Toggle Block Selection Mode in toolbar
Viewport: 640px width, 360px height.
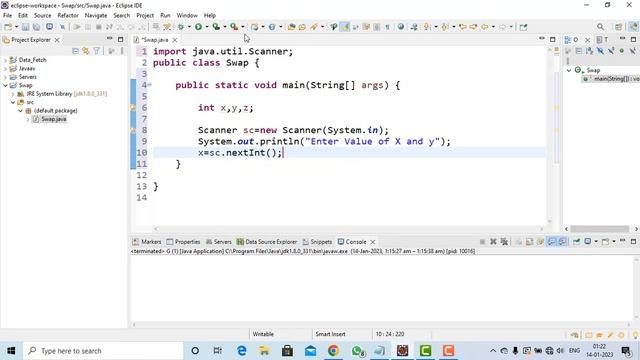coord(377,27)
